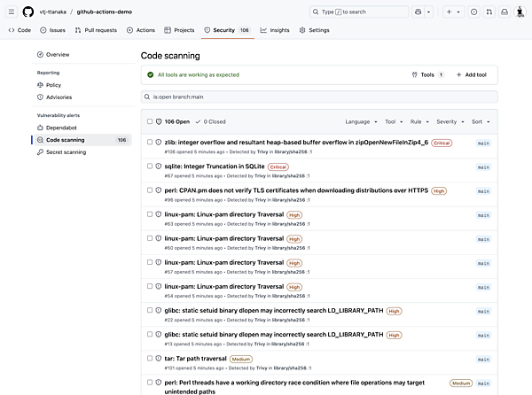
Task: Expand the Language filter dropdown
Action: pyautogui.click(x=360, y=121)
